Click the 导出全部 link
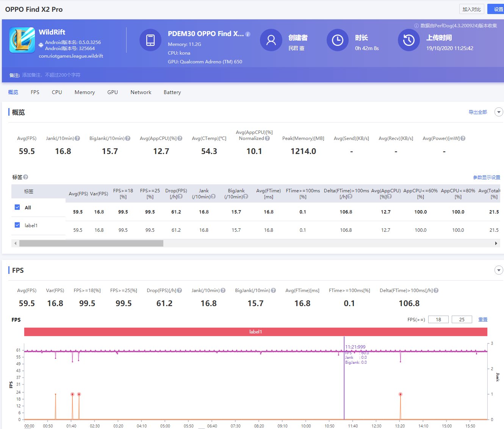 (x=478, y=112)
